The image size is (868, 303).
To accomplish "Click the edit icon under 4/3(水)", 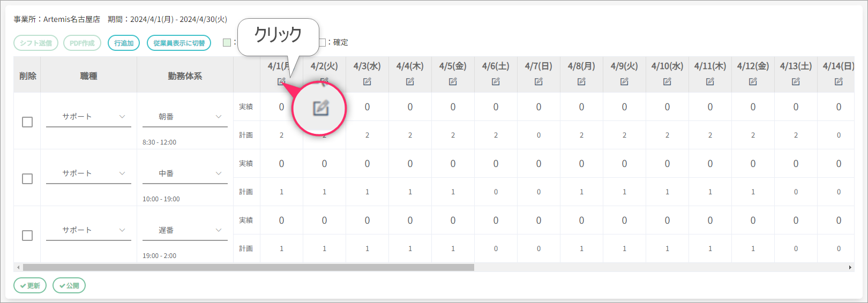I will [x=367, y=81].
